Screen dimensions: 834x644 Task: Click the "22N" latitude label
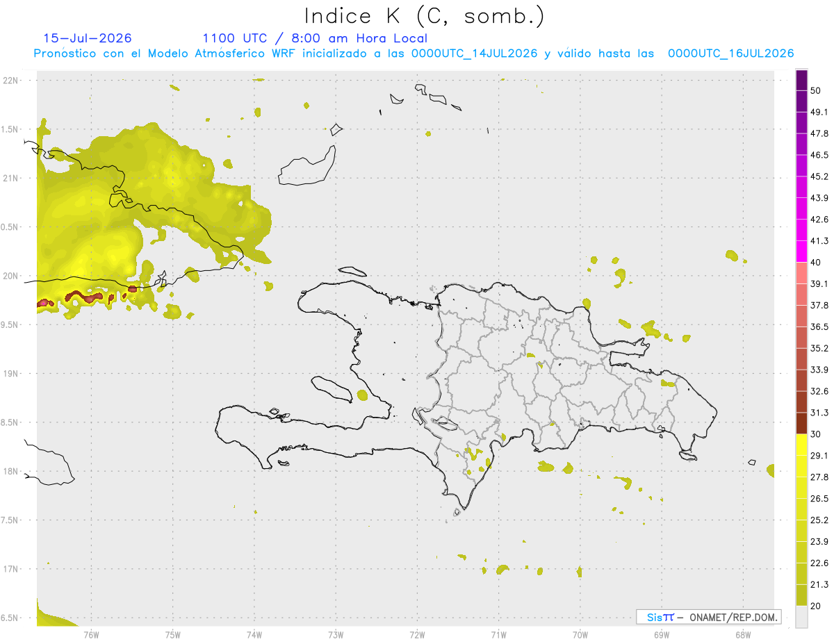tap(11, 81)
